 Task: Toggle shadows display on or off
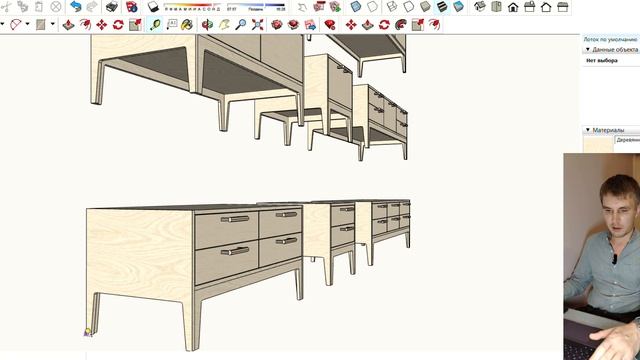(x=153, y=7)
